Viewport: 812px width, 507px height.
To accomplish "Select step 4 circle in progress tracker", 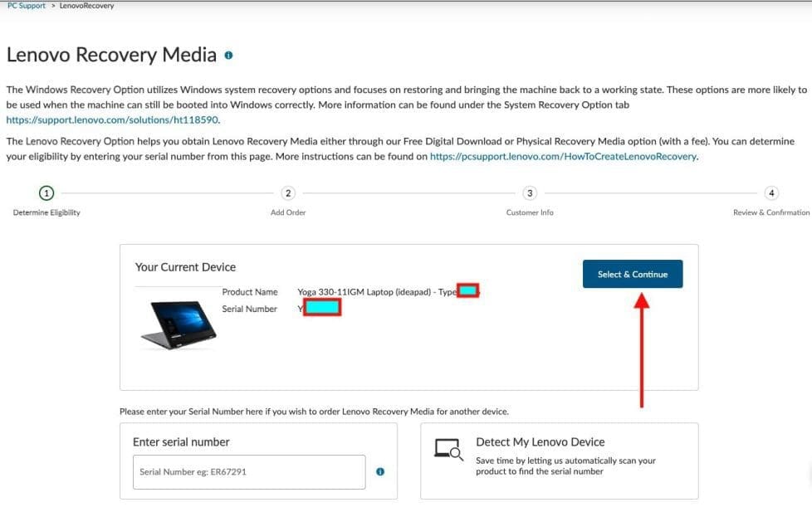I will (x=771, y=193).
